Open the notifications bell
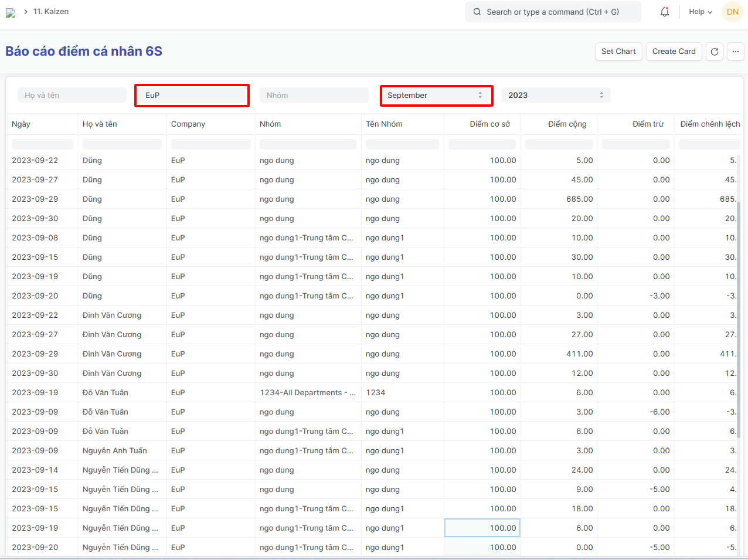Screen dimensions: 748x560 tap(665, 12)
